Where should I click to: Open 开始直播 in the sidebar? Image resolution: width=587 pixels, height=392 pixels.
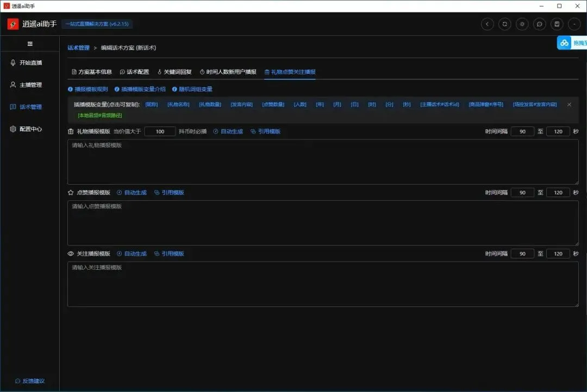26,63
